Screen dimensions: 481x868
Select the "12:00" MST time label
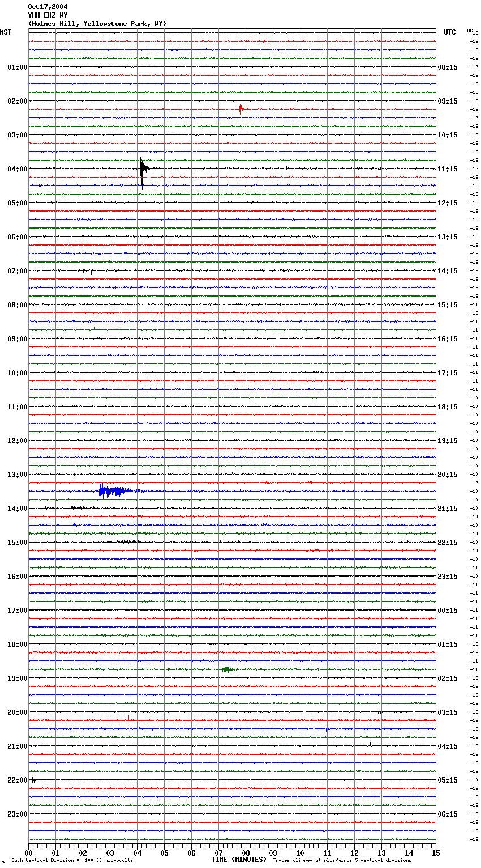coord(18,441)
